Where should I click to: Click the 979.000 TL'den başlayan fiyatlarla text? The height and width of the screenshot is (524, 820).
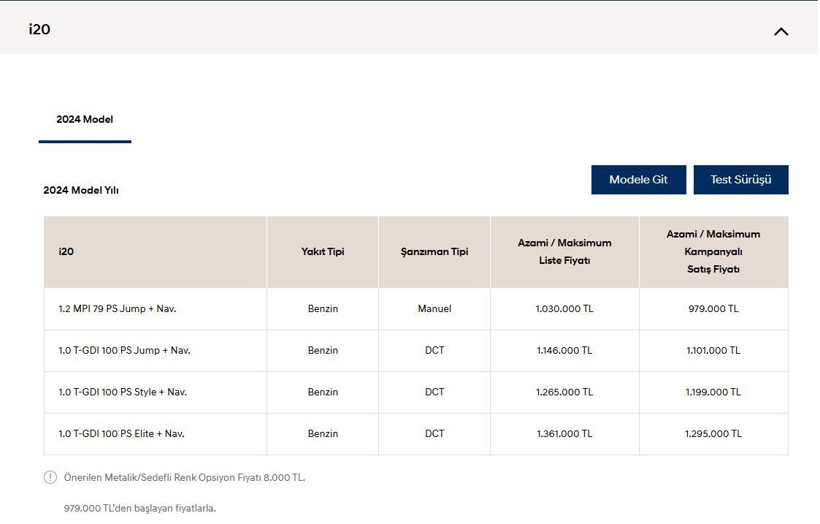[139, 509]
